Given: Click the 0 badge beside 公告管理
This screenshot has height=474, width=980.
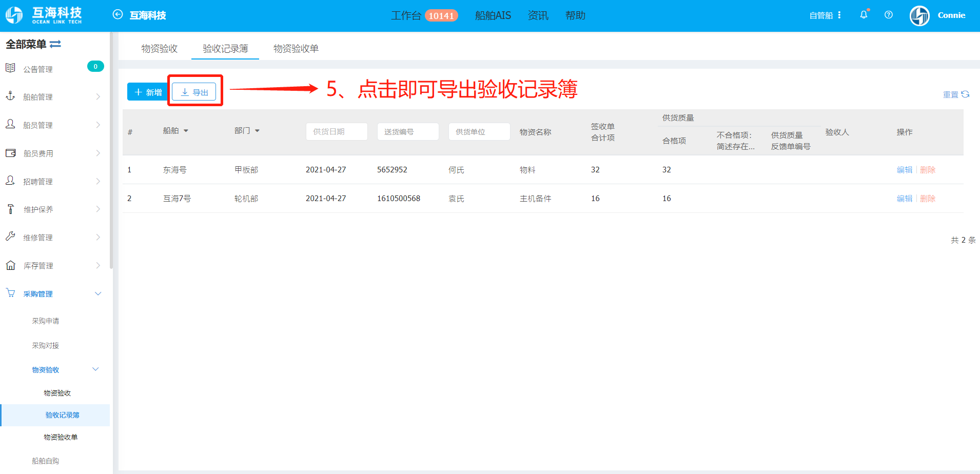Looking at the screenshot, I should [95, 66].
